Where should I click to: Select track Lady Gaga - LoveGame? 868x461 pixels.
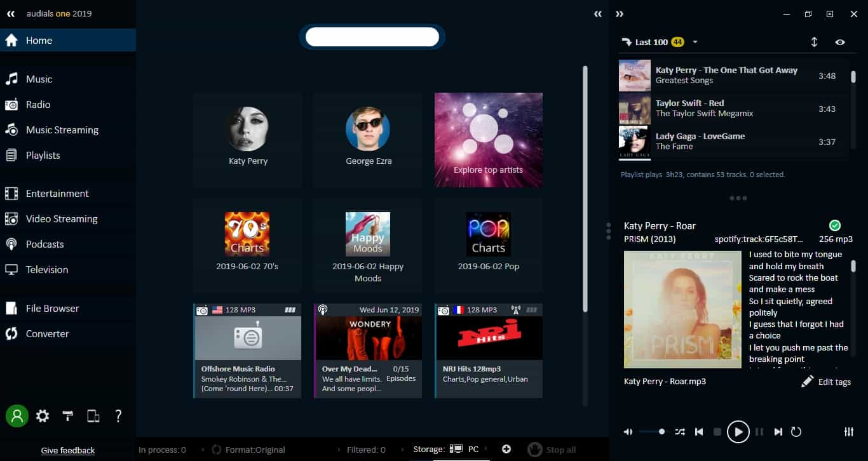pos(733,142)
